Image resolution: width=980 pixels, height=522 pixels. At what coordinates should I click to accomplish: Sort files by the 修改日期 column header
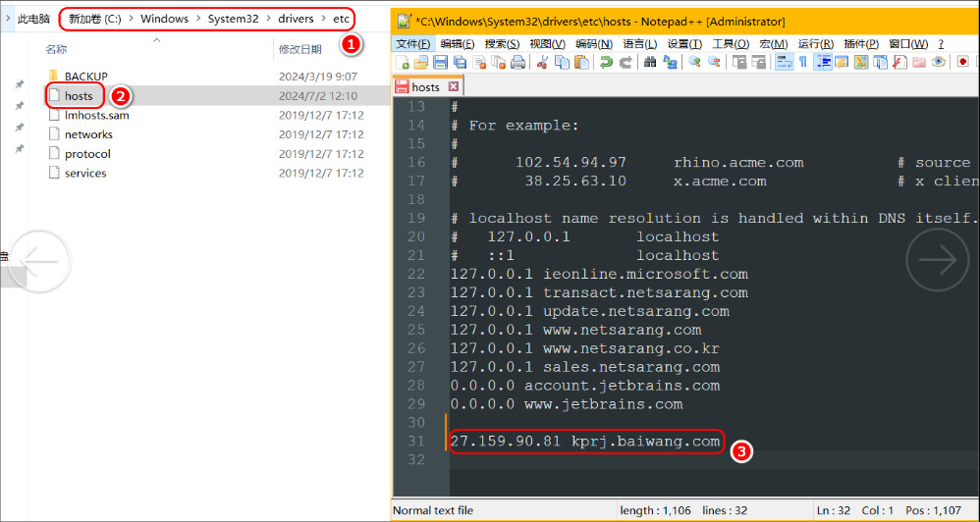coord(299,49)
